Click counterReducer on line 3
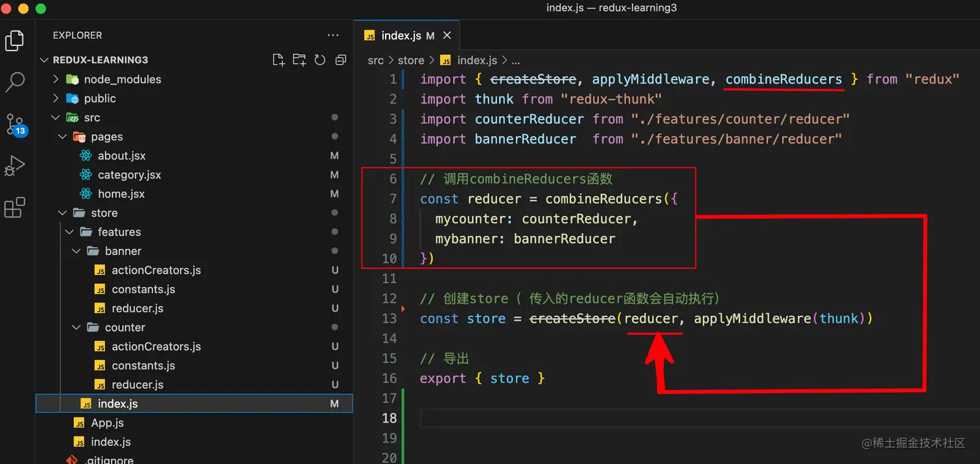This screenshot has width=980, height=464. point(530,119)
